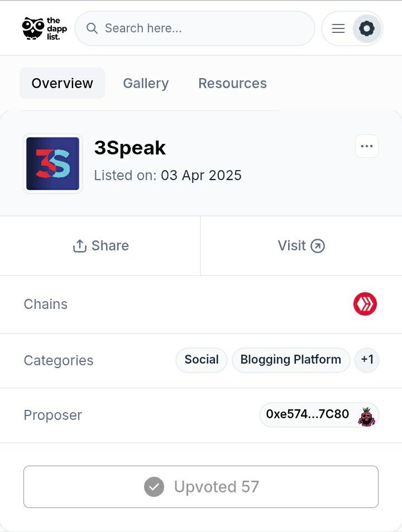Open the hamburger menu

point(338,28)
